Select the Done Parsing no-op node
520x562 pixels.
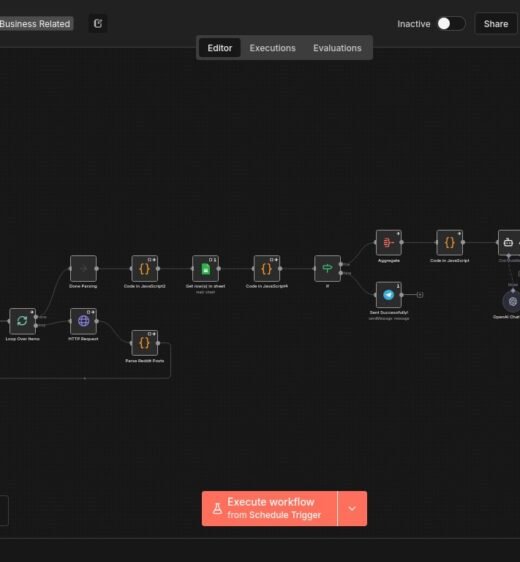[83, 268]
